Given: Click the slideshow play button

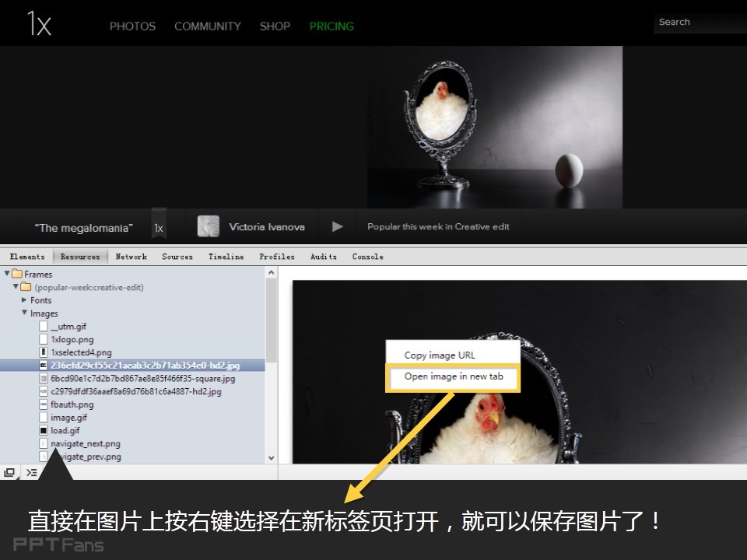Looking at the screenshot, I should [x=337, y=226].
